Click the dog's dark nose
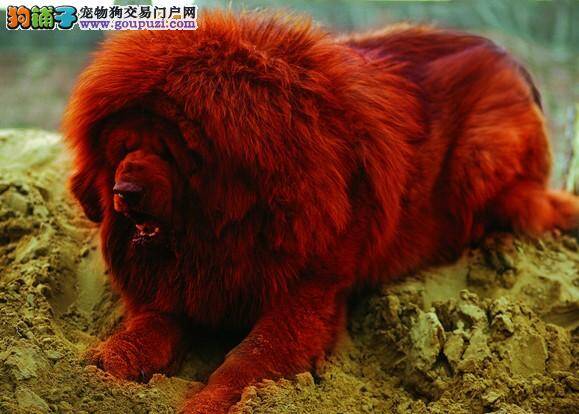Viewport: 579px width, 414px height. point(128,191)
